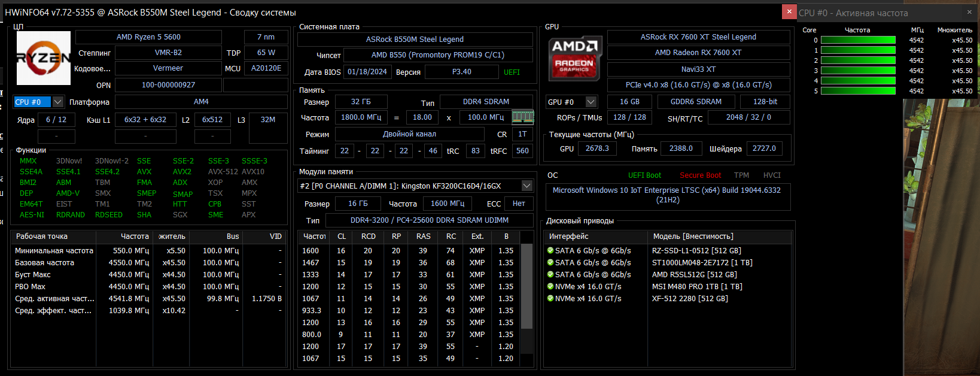
Task: Click the green status icon for XF-512 2280
Action: [x=550, y=299]
